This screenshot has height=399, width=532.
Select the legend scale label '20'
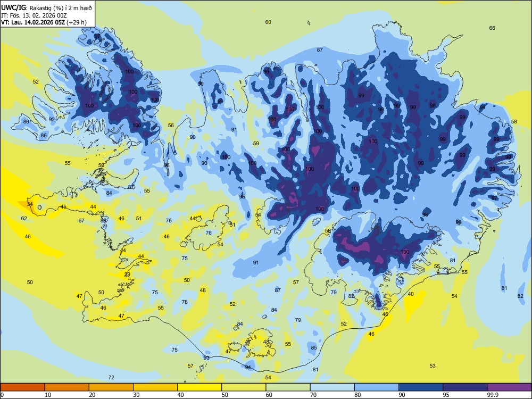coord(92,395)
